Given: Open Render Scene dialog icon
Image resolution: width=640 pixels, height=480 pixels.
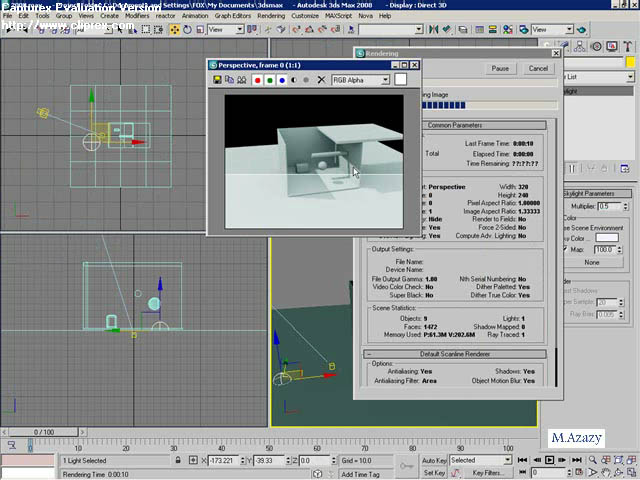Looking at the screenshot, I should click(x=523, y=29).
